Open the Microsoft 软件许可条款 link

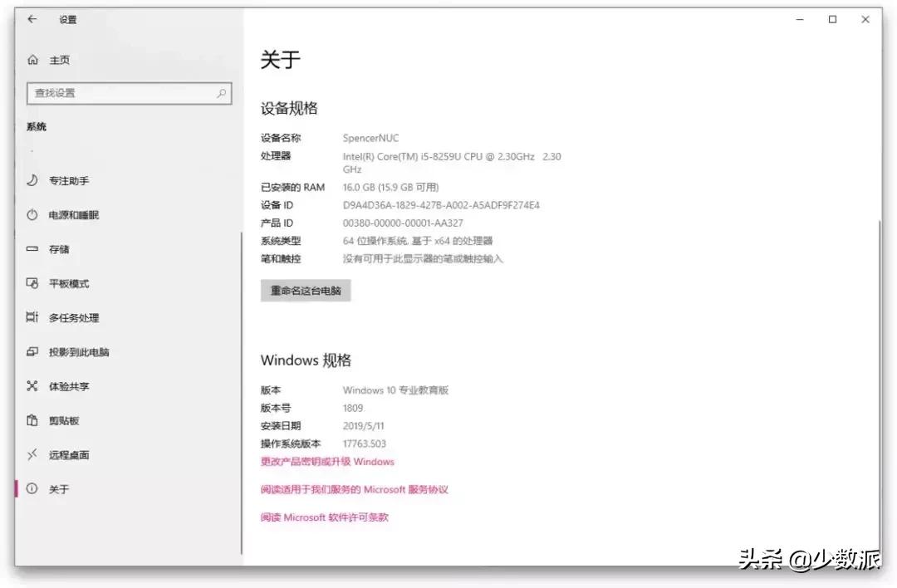(x=326, y=516)
